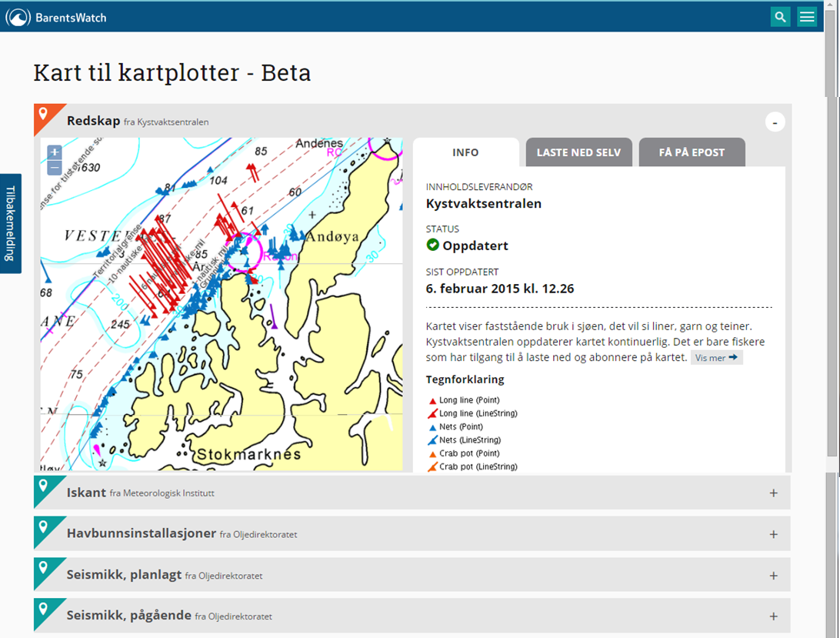Click the orange Redskap pin icon
The image size is (840, 638).
pos(44,114)
